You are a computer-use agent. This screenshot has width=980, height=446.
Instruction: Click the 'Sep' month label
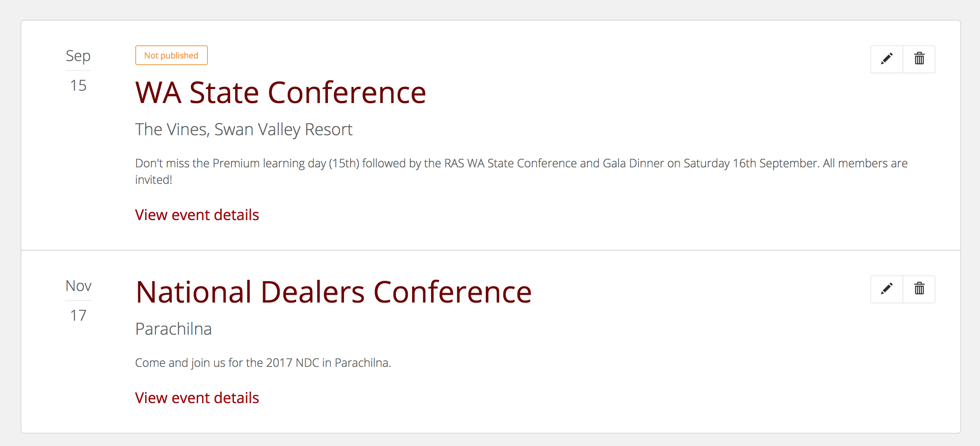tap(78, 56)
